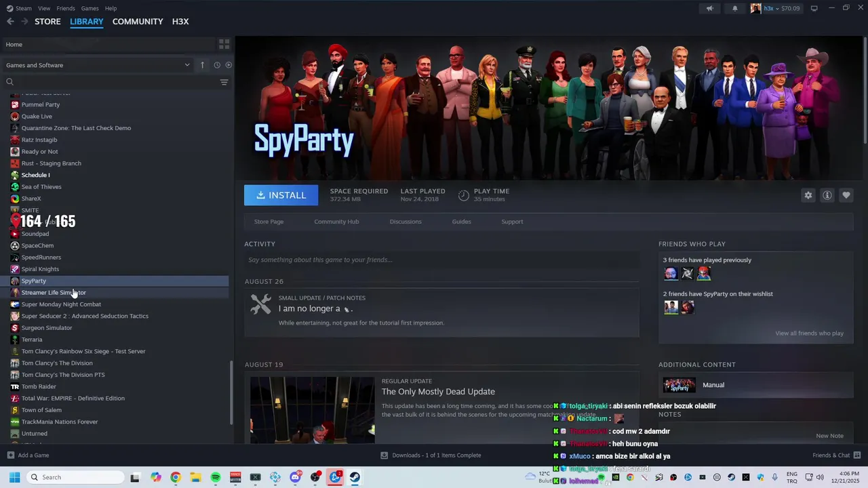Click the plus icon beside Add a Game

[10, 455]
